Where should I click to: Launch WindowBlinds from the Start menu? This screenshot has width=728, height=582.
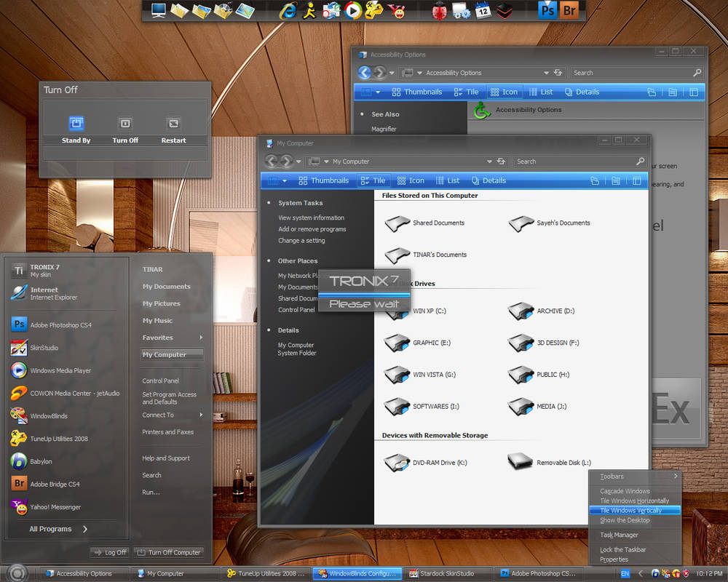click(39, 416)
